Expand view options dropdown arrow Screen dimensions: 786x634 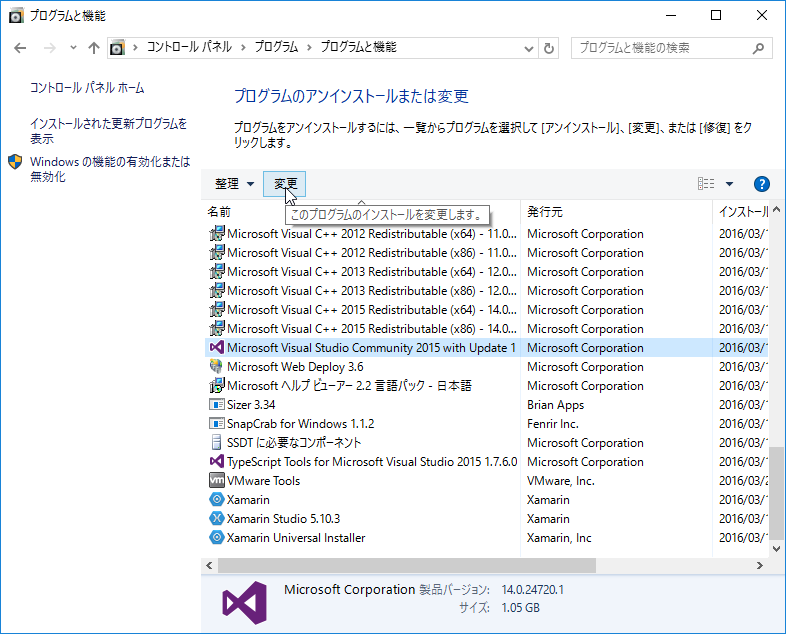[729, 184]
